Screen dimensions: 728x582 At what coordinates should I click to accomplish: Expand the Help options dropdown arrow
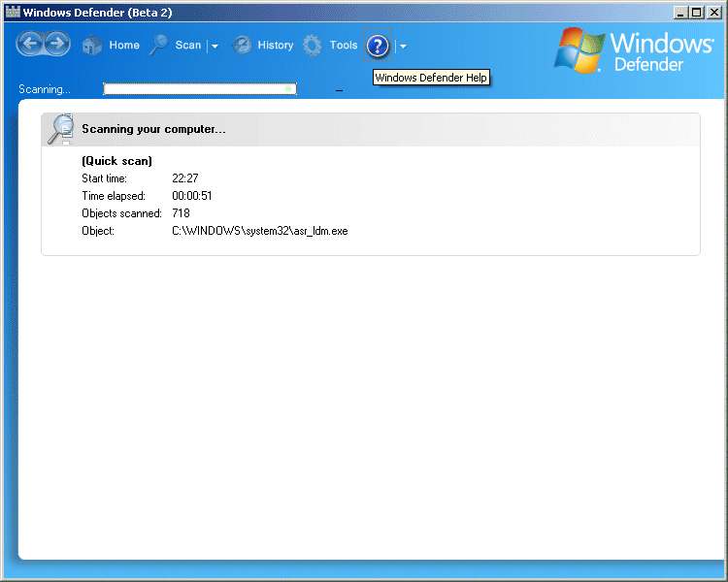403,46
